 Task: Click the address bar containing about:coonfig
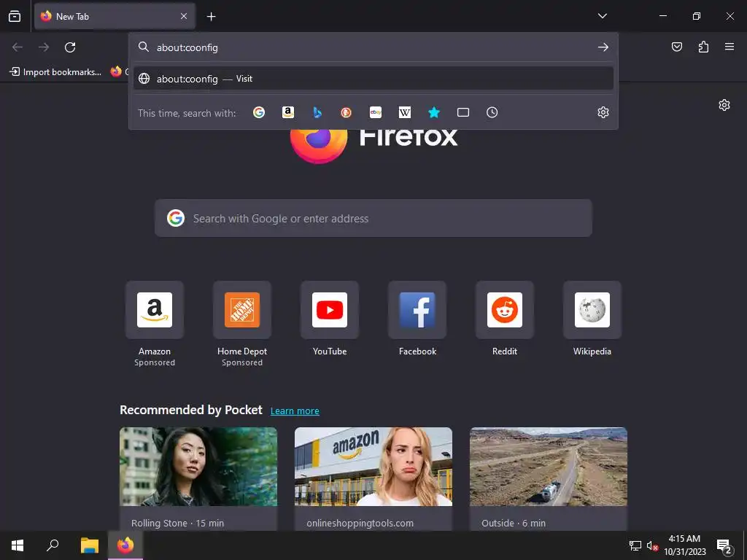click(373, 47)
